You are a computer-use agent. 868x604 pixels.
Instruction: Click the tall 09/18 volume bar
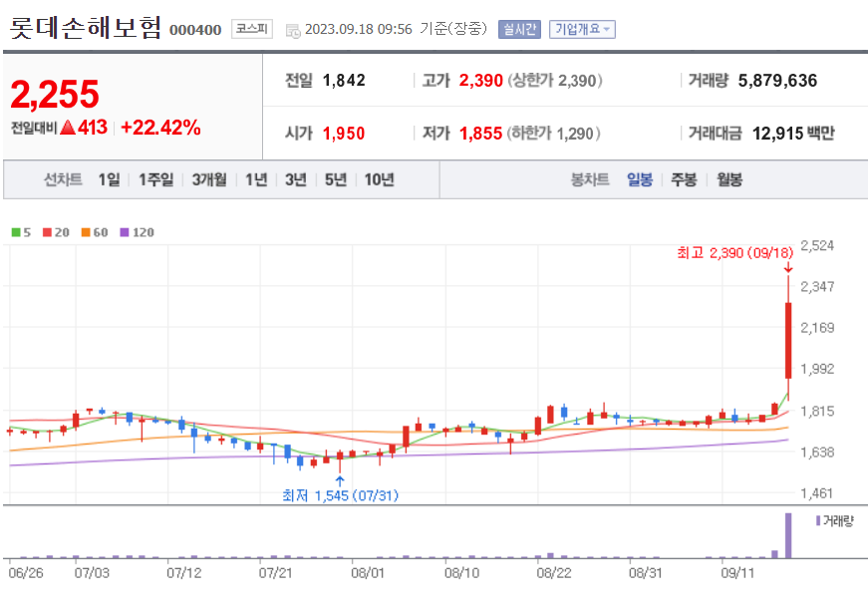(x=788, y=535)
